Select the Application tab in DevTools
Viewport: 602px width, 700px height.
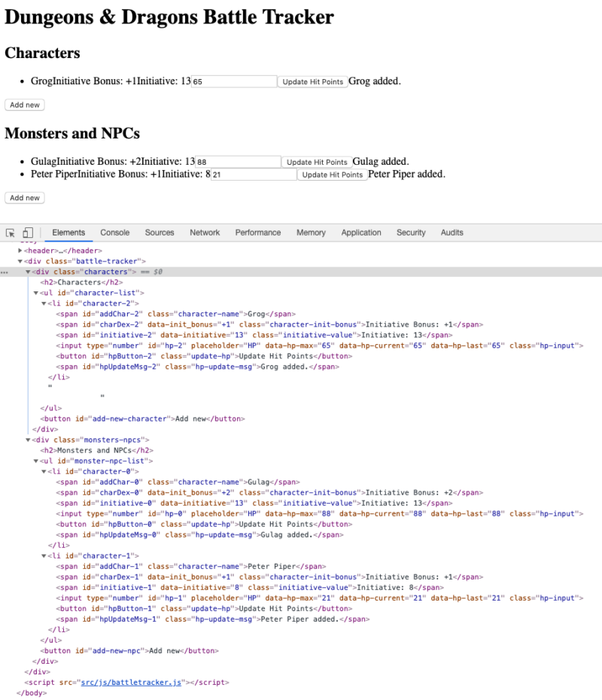(361, 233)
